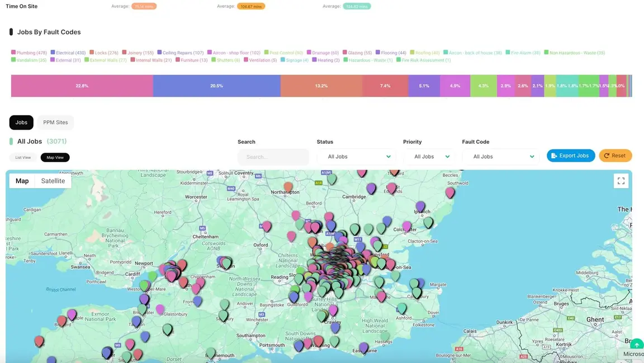Click the pink map pin near Southwold

(450, 192)
